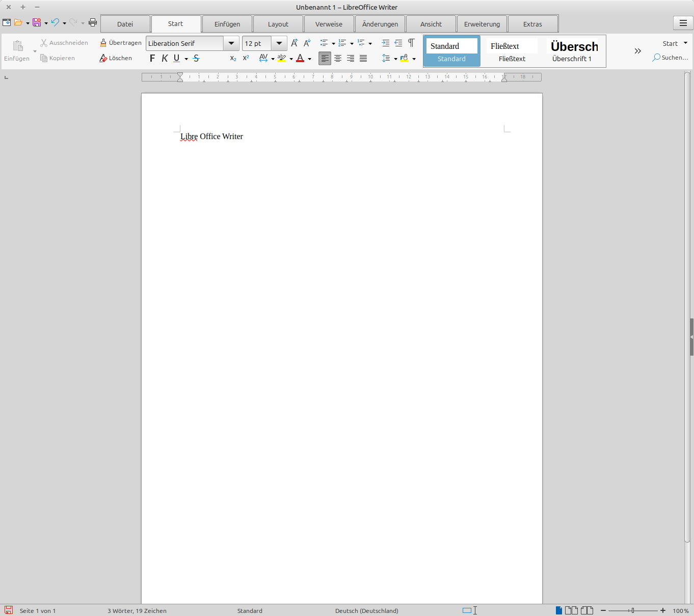Apply the yellow highlighting color
The width and height of the screenshot is (694, 616).
(x=282, y=59)
